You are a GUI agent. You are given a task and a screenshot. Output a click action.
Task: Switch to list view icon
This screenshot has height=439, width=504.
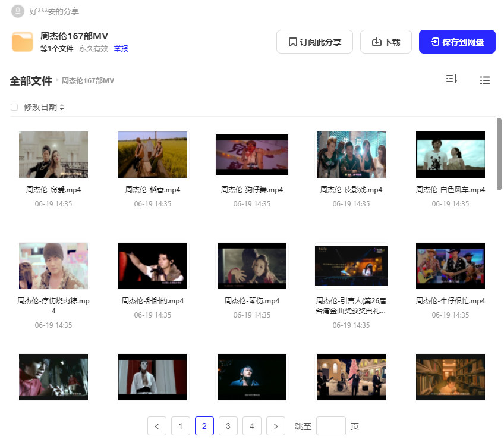click(485, 80)
